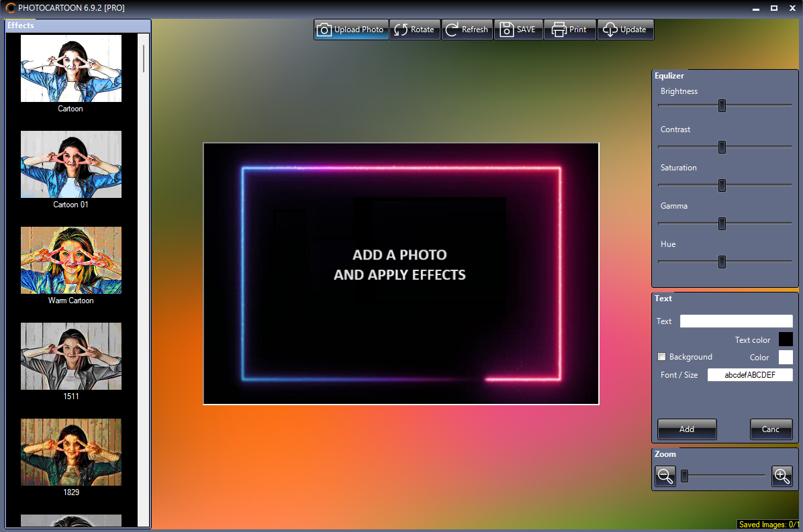Maximize the PhotoCartoon window
This screenshot has height=532, width=803.
coord(774,8)
